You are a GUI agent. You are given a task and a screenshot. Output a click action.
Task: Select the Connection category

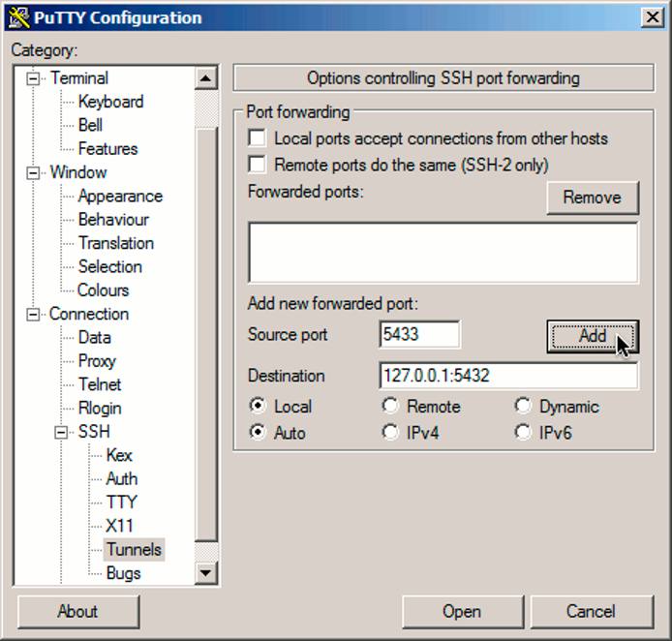[89, 314]
